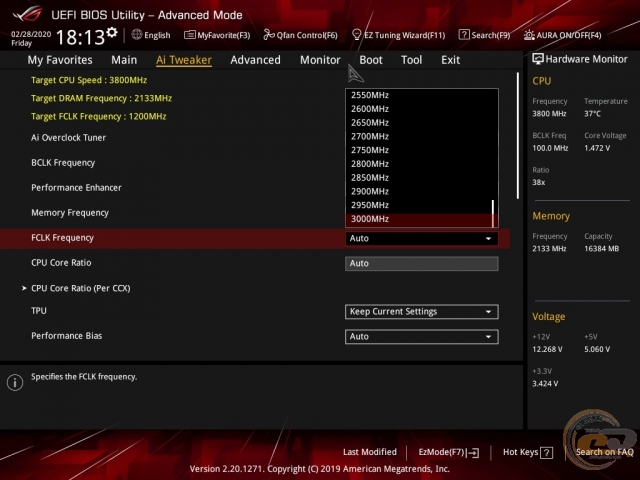Viewport: 640px width, 480px height.
Task: Click the 18:13 clock display
Action: coord(80,38)
